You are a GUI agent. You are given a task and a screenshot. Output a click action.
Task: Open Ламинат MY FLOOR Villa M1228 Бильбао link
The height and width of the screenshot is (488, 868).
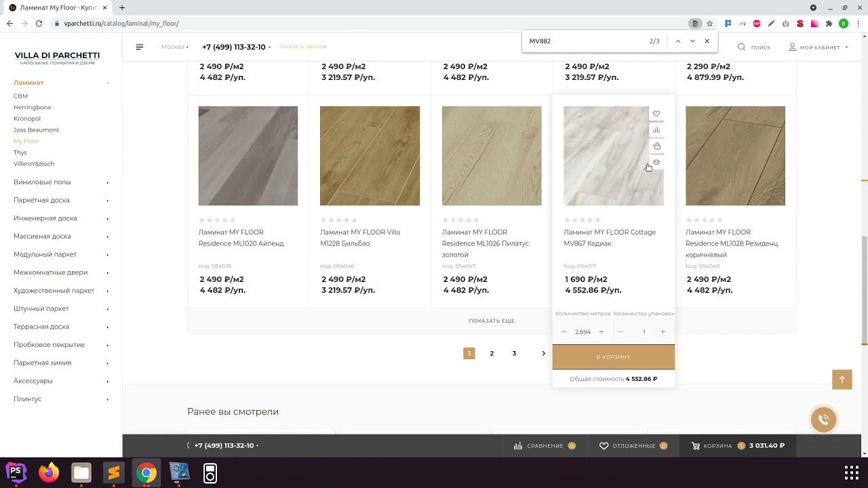360,238
